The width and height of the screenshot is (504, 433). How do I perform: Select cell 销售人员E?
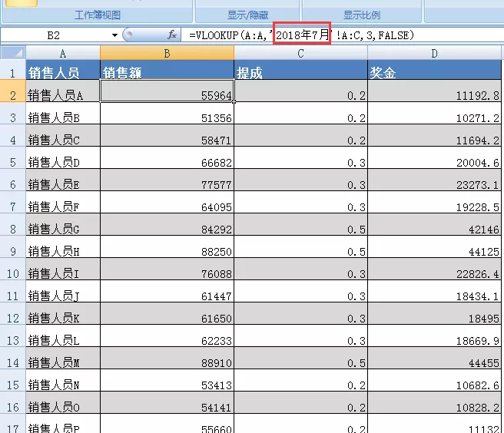(x=63, y=180)
